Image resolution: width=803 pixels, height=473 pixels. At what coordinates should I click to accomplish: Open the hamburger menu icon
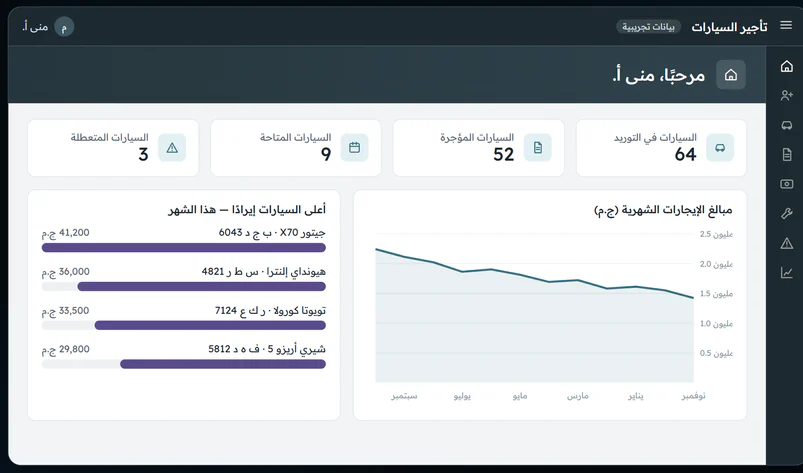(x=786, y=26)
